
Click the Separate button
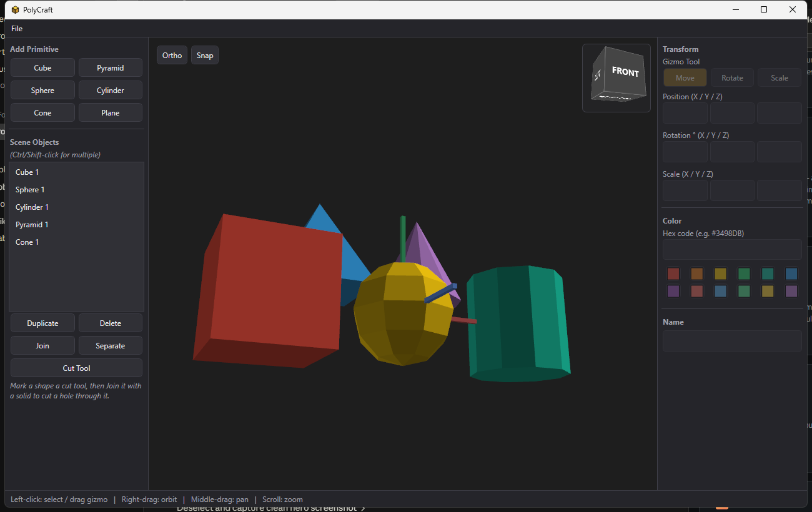click(x=111, y=346)
